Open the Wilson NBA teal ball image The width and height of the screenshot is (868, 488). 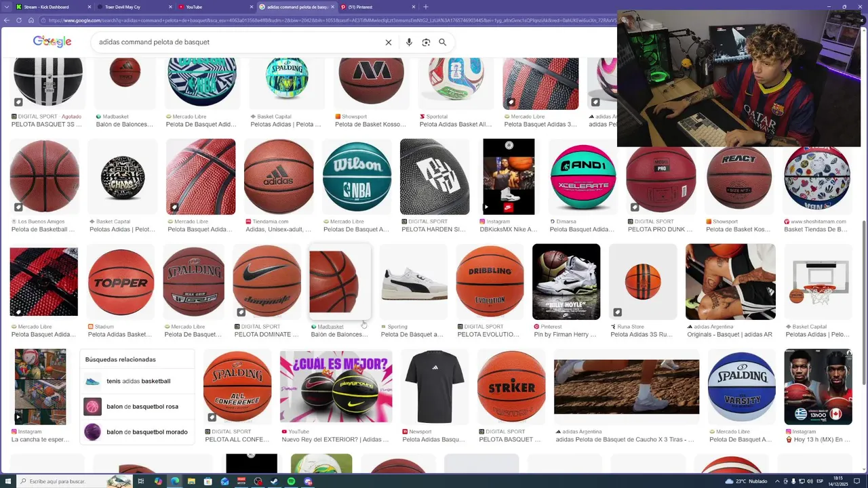click(x=357, y=177)
